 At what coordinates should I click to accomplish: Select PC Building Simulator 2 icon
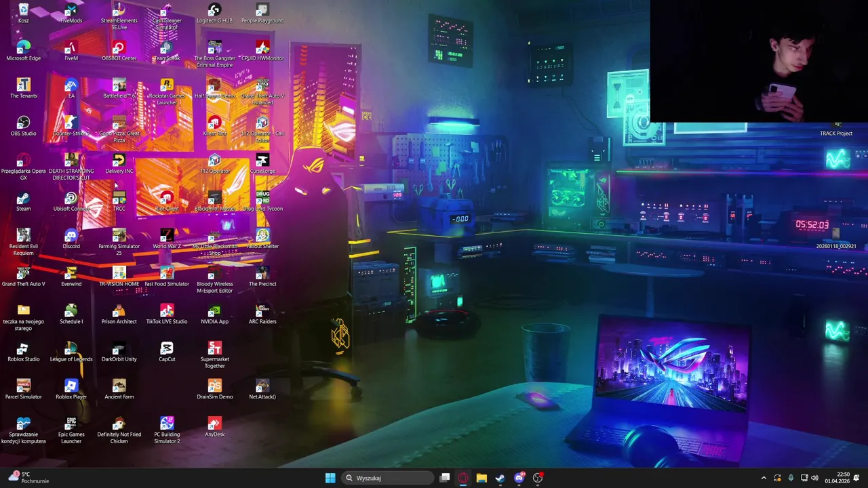click(x=167, y=430)
